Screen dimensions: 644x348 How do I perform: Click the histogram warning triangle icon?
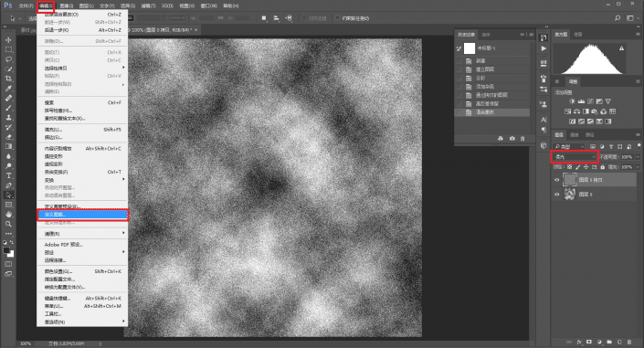621,48
